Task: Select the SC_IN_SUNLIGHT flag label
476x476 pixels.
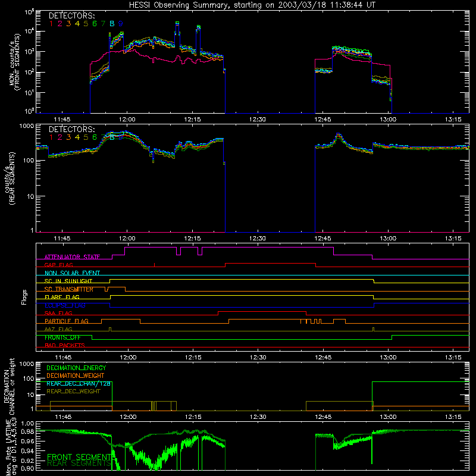Action: [x=68, y=281]
